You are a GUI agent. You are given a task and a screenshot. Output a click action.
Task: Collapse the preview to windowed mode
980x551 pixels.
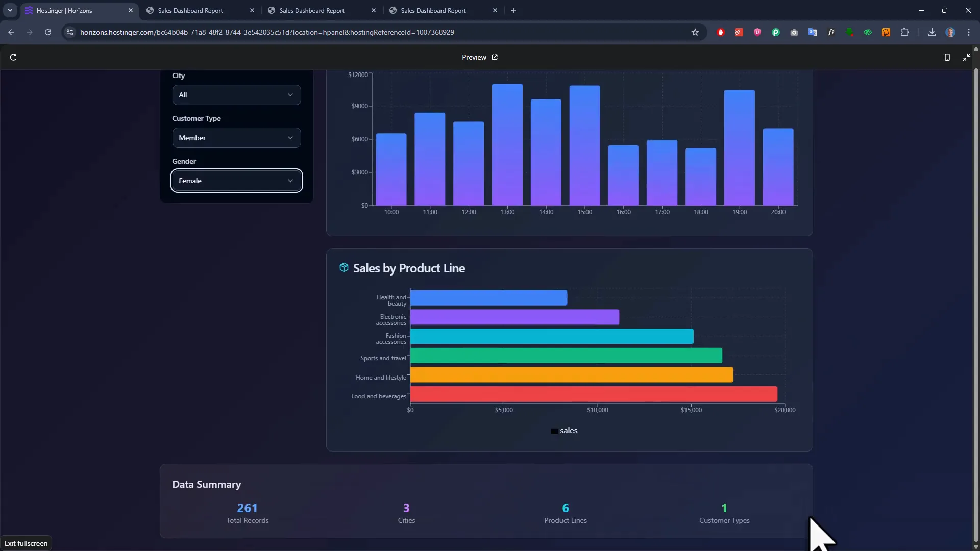(x=967, y=57)
